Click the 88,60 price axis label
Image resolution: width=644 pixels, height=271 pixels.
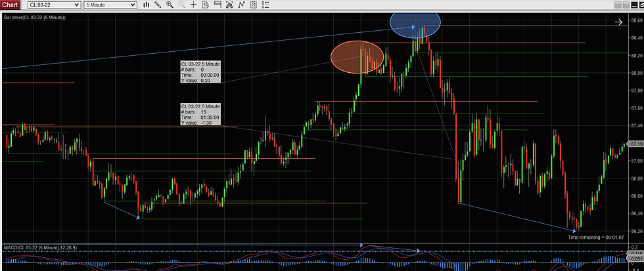[x=636, y=20]
